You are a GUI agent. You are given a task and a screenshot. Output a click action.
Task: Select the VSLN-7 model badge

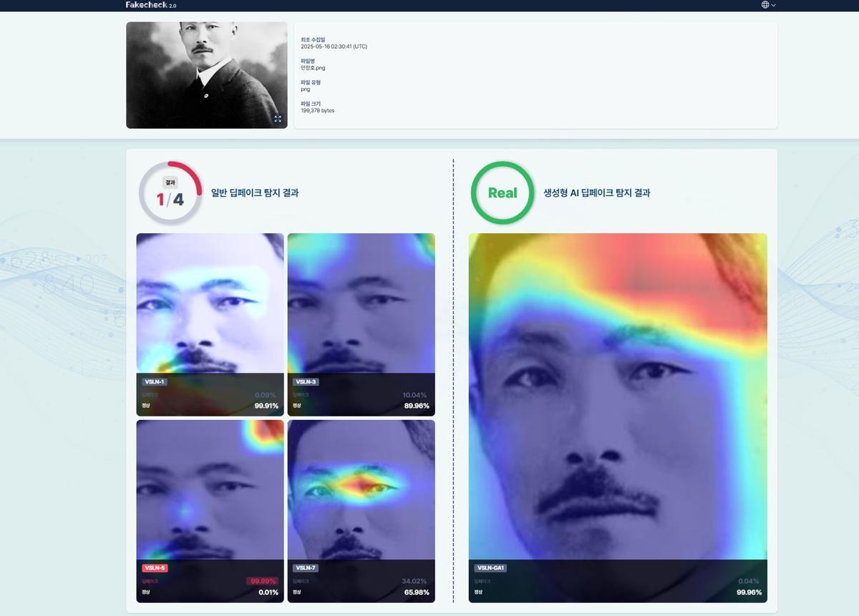click(x=306, y=568)
